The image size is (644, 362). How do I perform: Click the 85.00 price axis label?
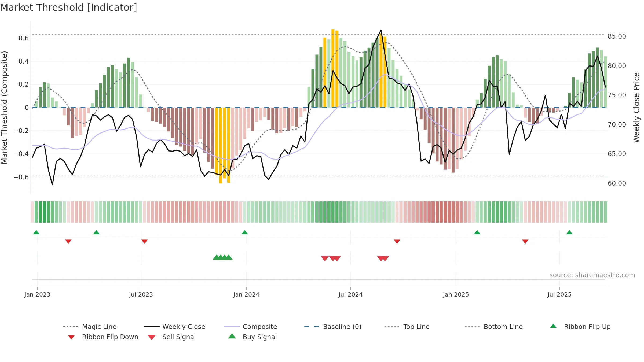tap(617, 36)
